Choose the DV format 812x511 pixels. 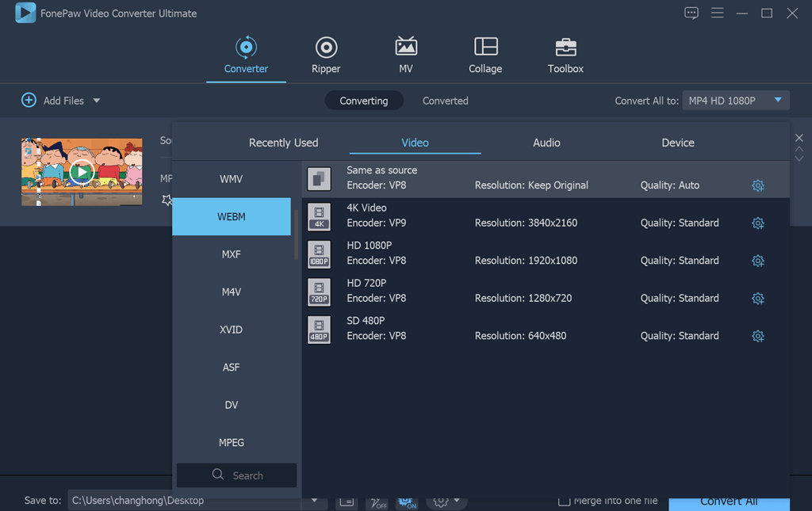[x=231, y=405]
